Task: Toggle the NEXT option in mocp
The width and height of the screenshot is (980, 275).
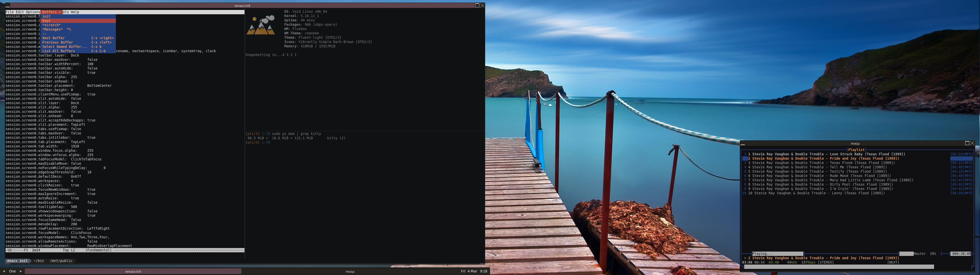Action: 893,263
